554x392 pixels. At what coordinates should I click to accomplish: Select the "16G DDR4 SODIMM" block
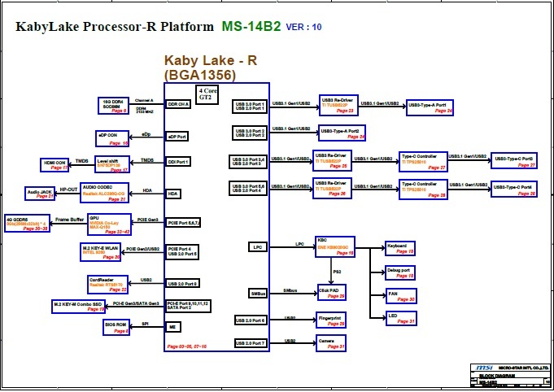coord(113,106)
